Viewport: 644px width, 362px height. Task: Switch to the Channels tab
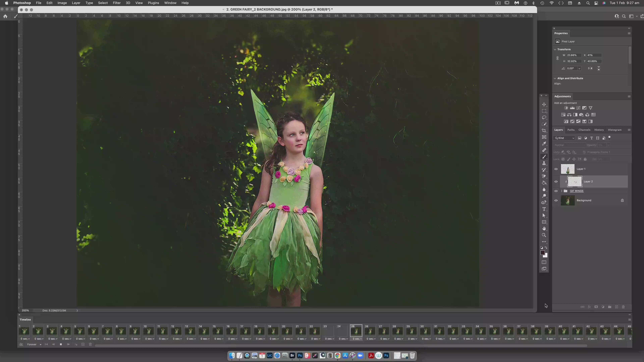coord(584,130)
